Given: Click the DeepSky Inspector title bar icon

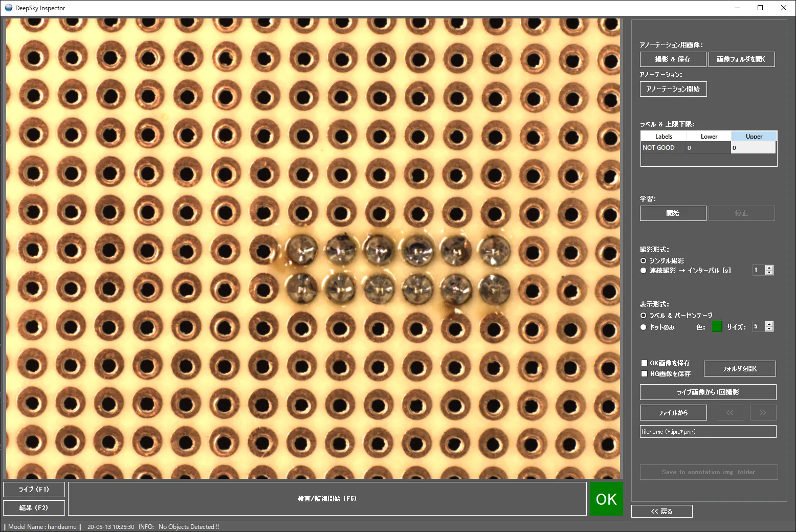Looking at the screenshot, I should (8, 8).
